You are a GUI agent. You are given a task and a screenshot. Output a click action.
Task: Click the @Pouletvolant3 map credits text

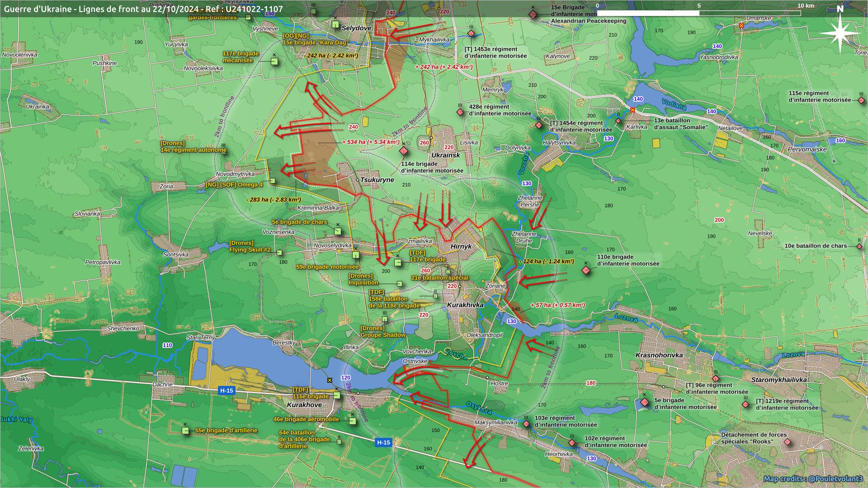[x=813, y=479]
